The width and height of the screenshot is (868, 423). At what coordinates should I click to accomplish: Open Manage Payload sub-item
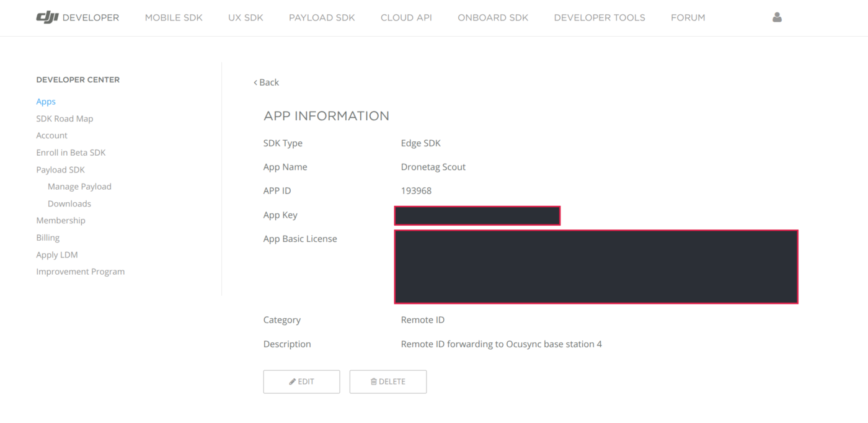[79, 186]
